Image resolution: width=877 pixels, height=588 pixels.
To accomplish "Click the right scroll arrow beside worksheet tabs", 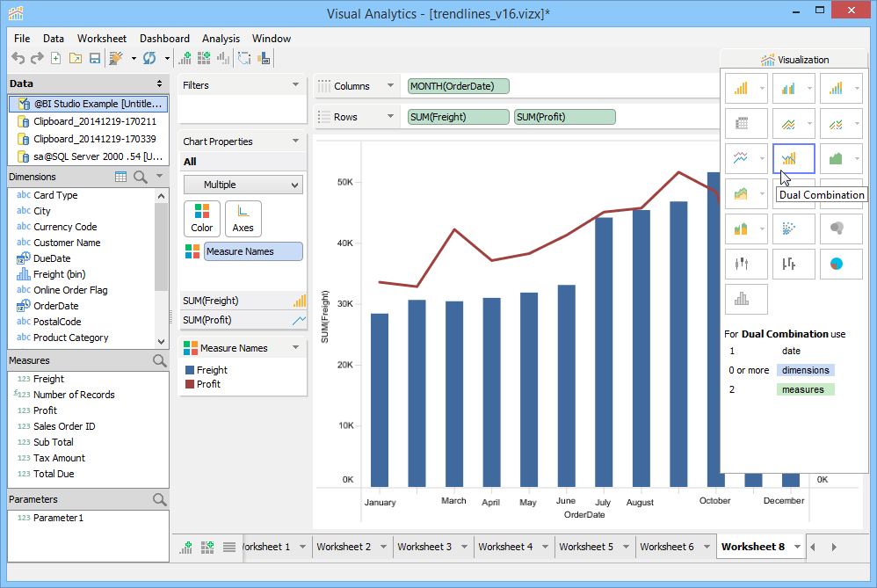I will 834,548.
